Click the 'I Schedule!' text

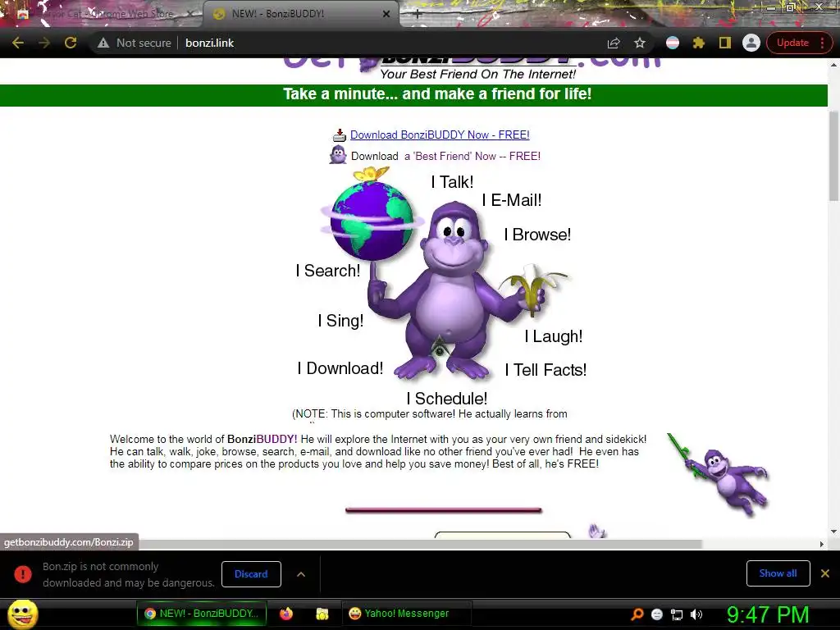click(x=447, y=399)
